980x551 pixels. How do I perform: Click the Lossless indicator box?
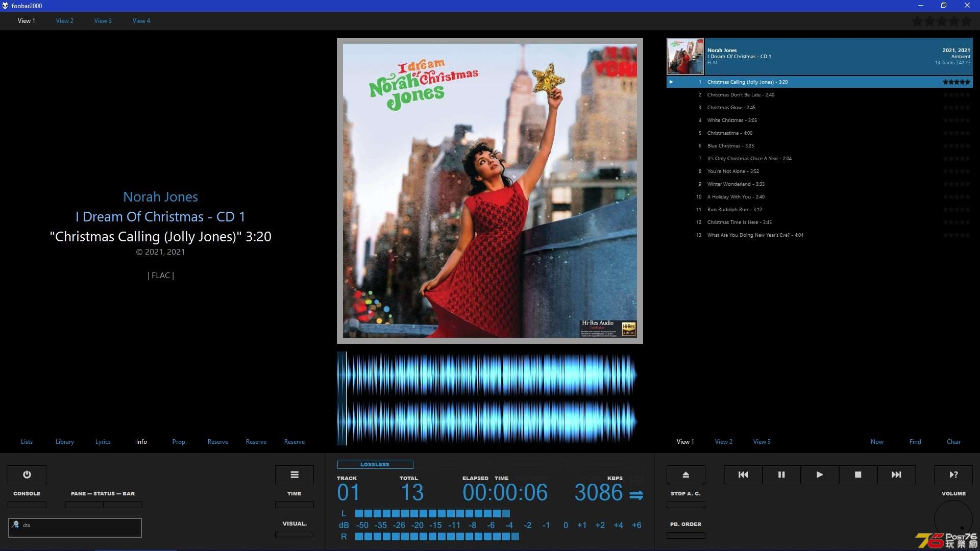tap(375, 465)
